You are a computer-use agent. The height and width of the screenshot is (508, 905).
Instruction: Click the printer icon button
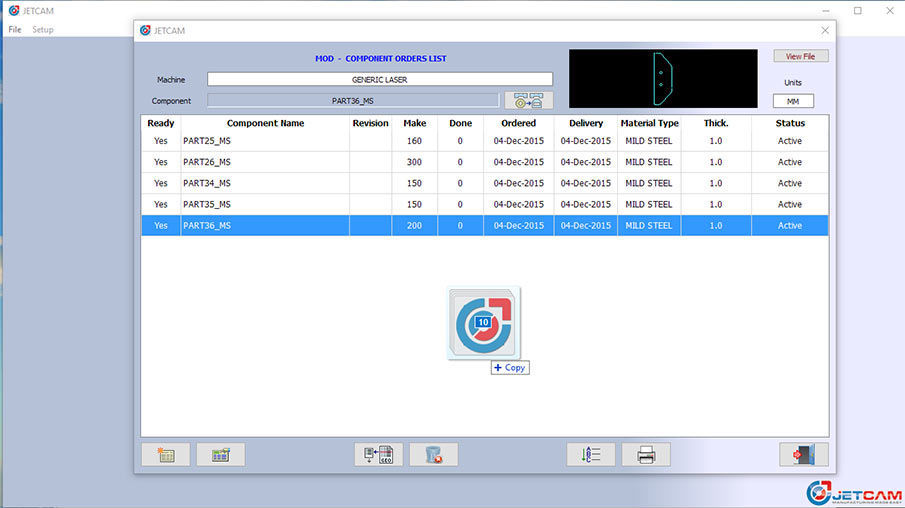[646, 454]
